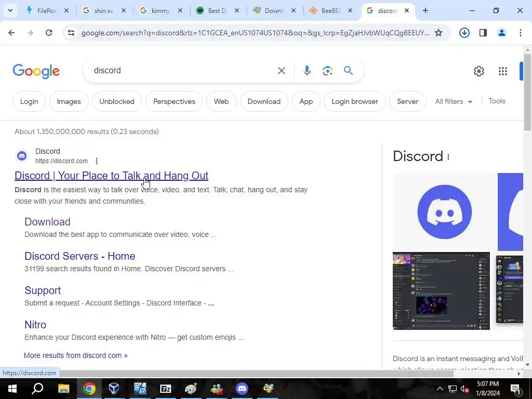Open options dots beside discord.com result

(97, 161)
